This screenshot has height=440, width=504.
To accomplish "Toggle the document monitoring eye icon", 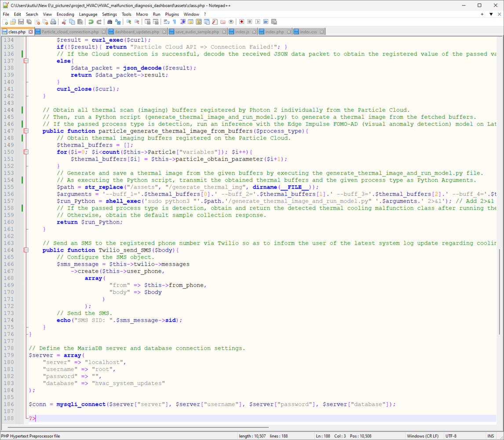I will click(x=231, y=22).
